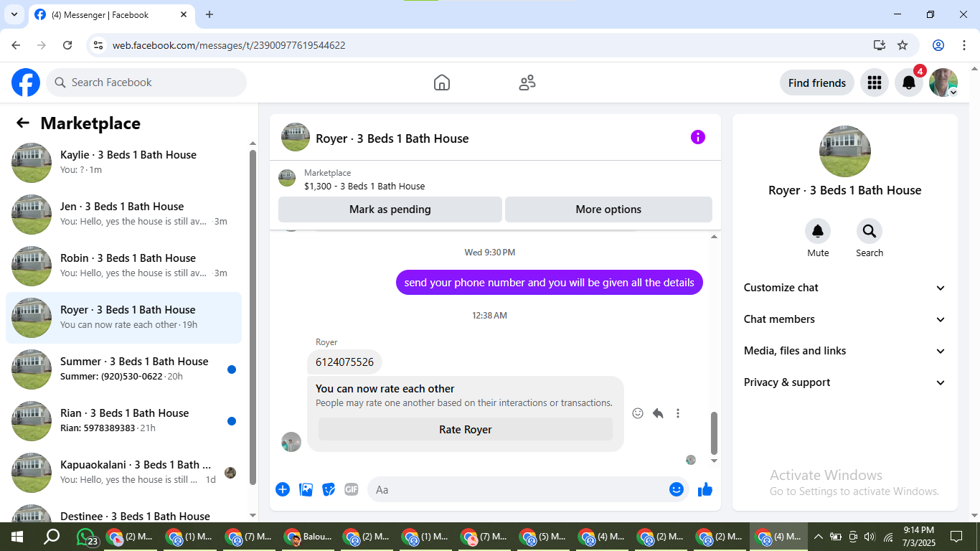The width and height of the screenshot is (980, 551).
Task: Click the browser address bar URL
Action: [x=229, y=45]
